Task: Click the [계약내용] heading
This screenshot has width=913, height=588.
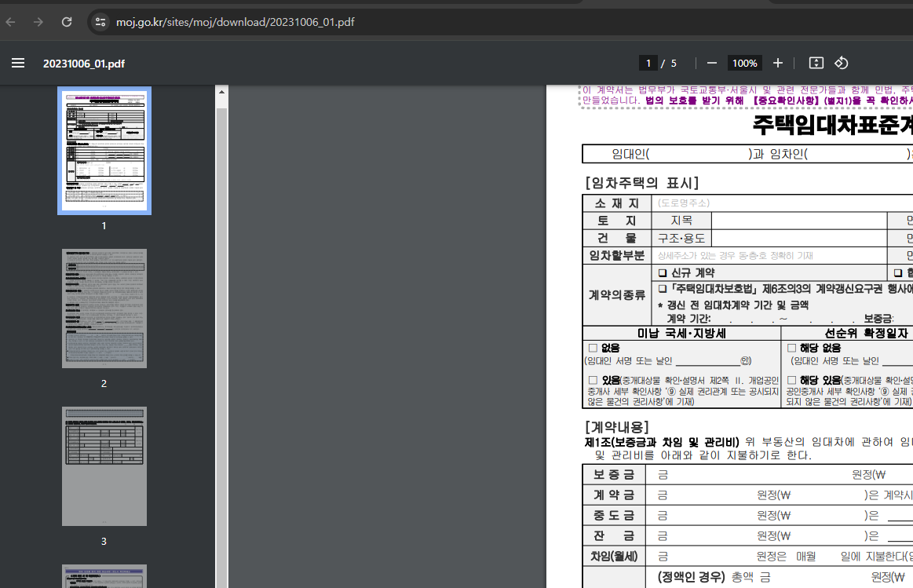Action: tap(616, 427)
